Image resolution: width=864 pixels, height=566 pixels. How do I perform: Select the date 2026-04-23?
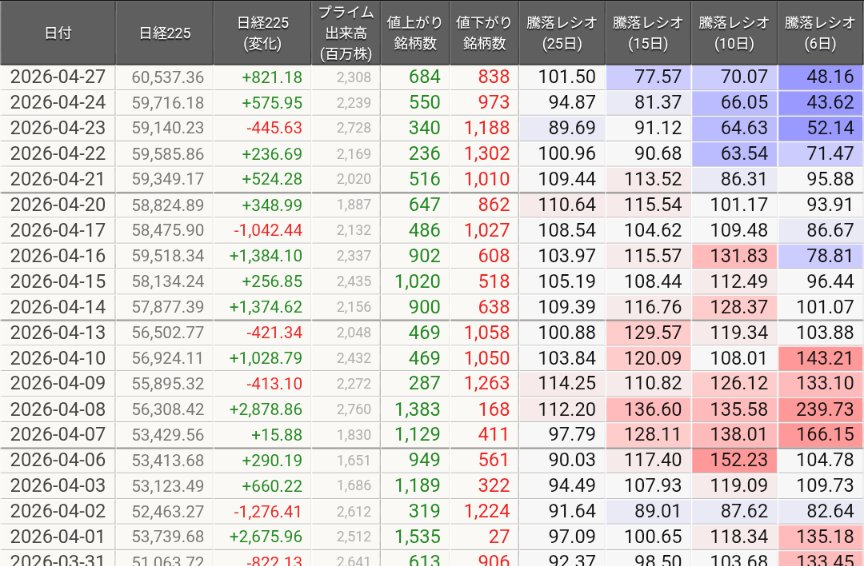click(x=58, y=128)
